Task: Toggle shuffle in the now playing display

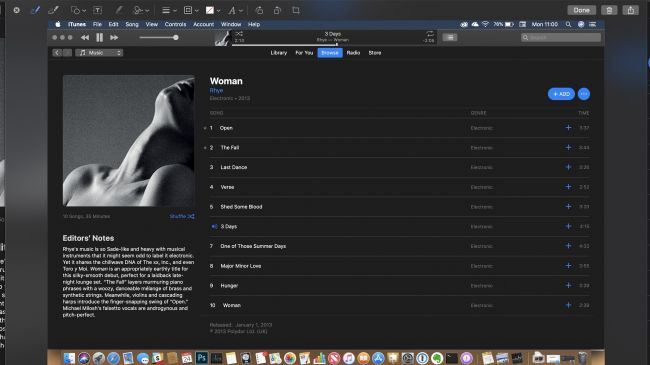Action: (239, 34)
